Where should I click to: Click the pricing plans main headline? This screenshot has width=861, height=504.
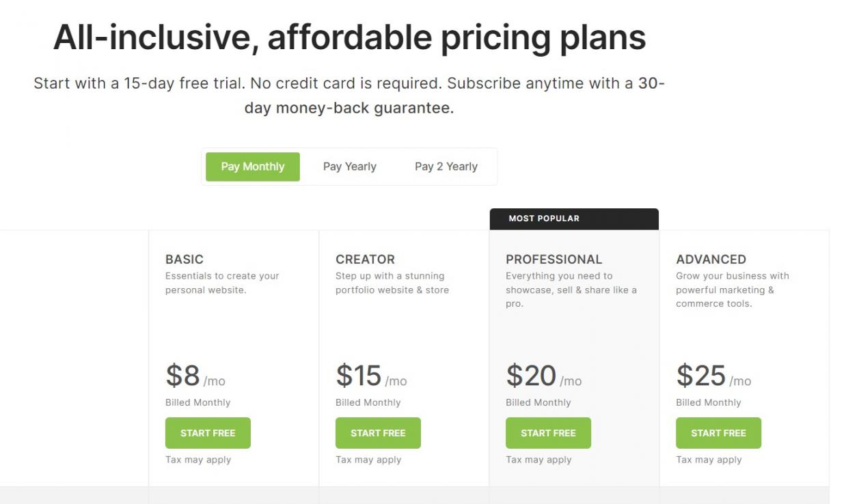pos(349,38)
